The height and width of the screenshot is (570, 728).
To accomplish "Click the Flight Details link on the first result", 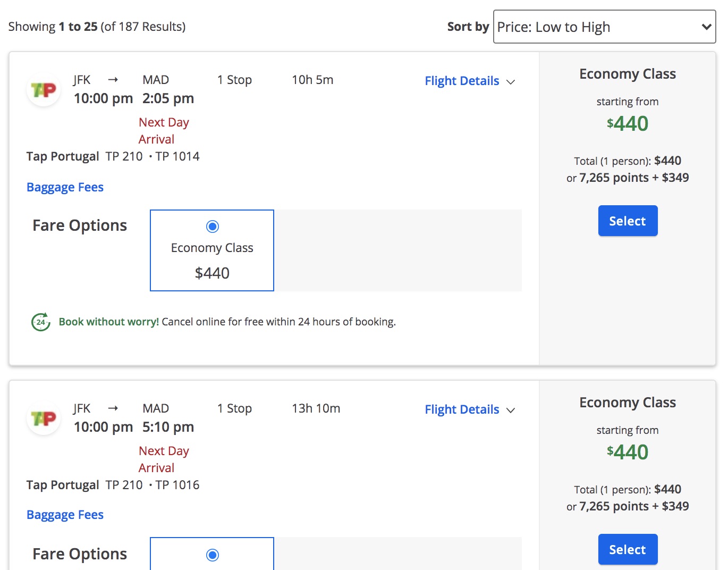I will [x=462, y=81].
